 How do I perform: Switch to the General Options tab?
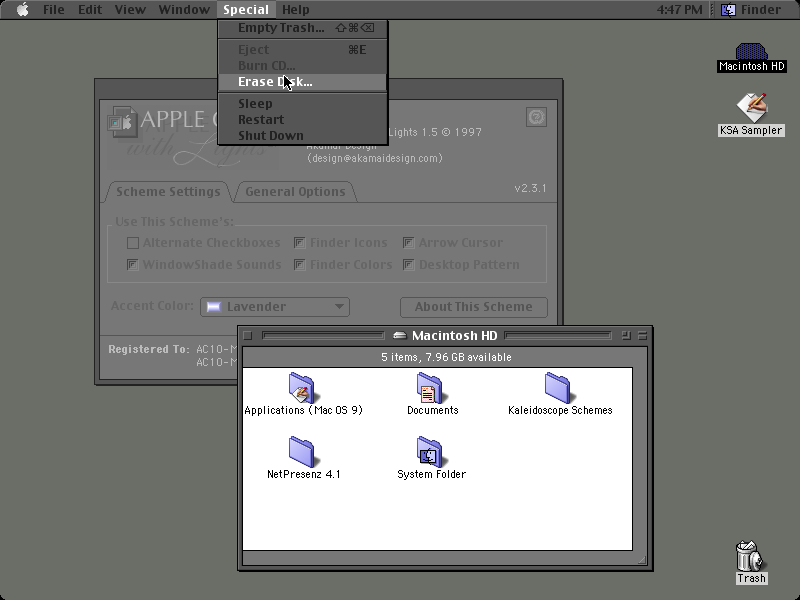click(x=295, y=192)
